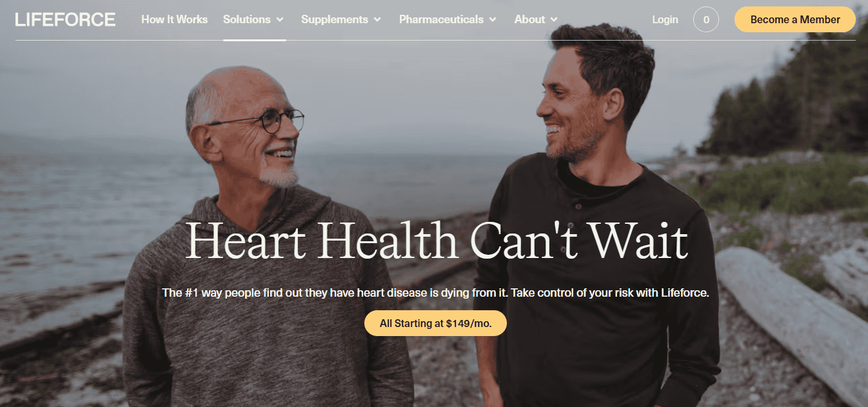The height and width of the screenshot is (407, 868).
Task: Click the Become a Member button
Action: coord(795,19)
